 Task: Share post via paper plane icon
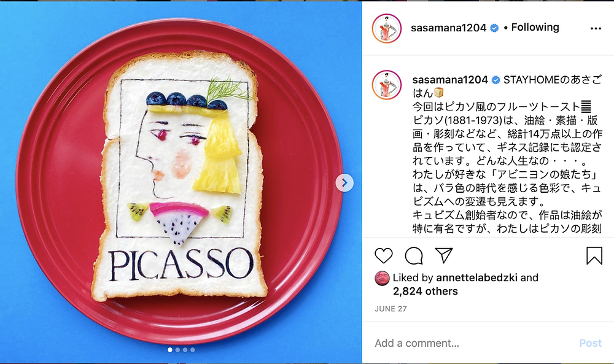[x=444, y=255]
